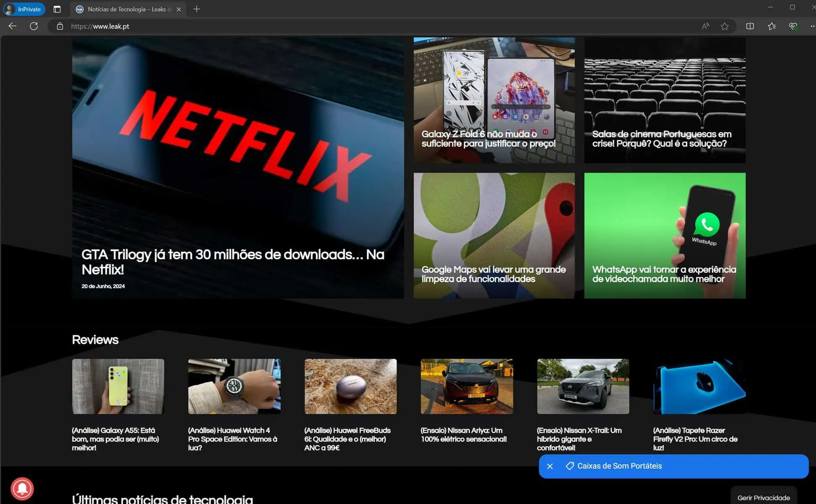View site information via the lock icon

click(60, 26)
